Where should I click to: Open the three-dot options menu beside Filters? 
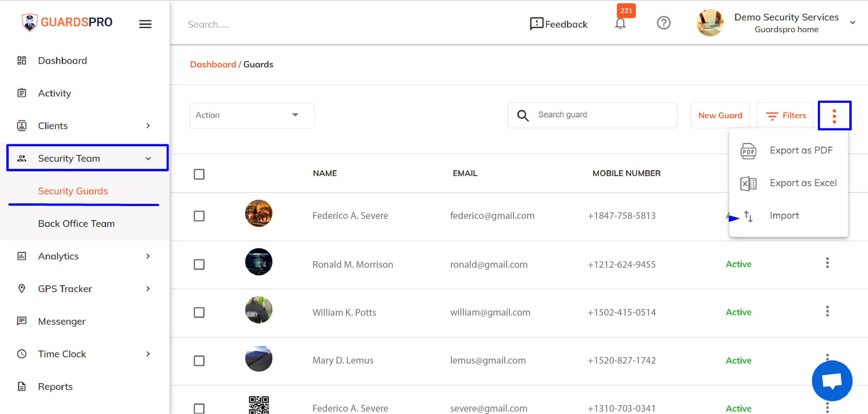[x=834, y=116]
